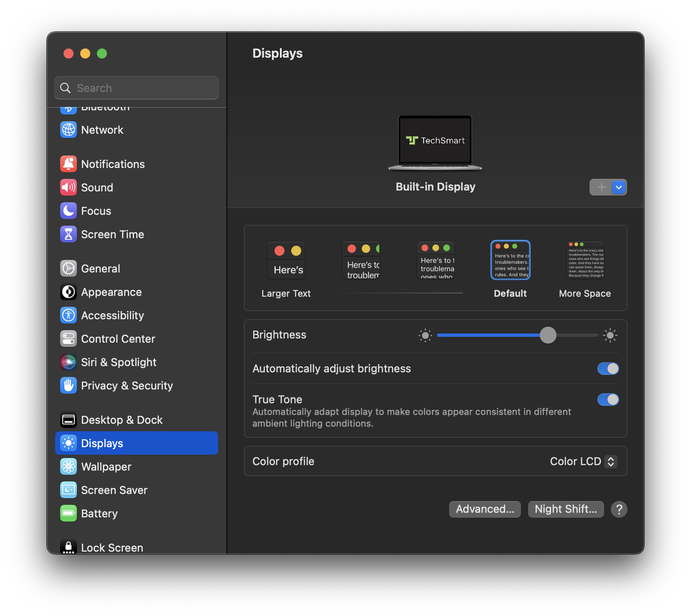
Task: Turn off True Tone
Action: tap(608, 400)
